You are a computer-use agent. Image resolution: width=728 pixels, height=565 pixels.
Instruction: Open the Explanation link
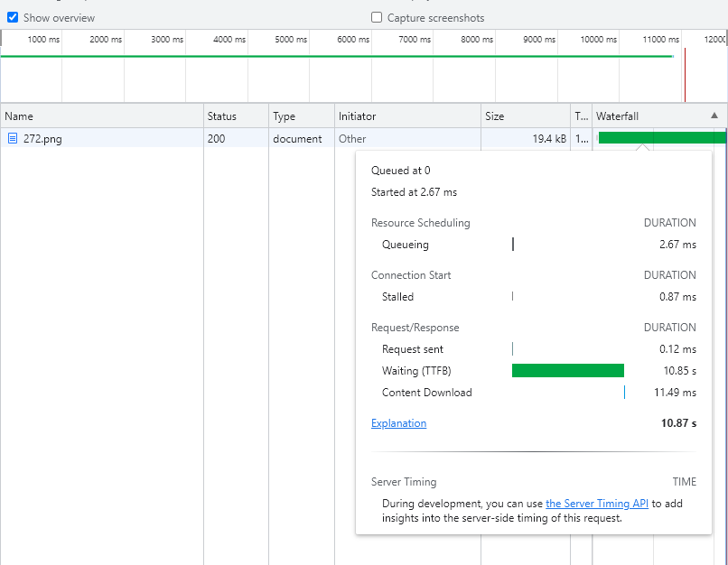398,423
